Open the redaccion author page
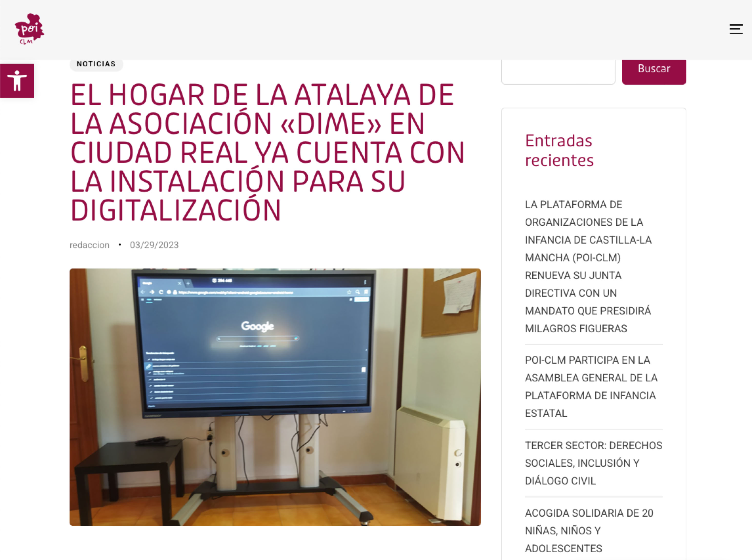The image size is (752, 560). tap(89, 245)
